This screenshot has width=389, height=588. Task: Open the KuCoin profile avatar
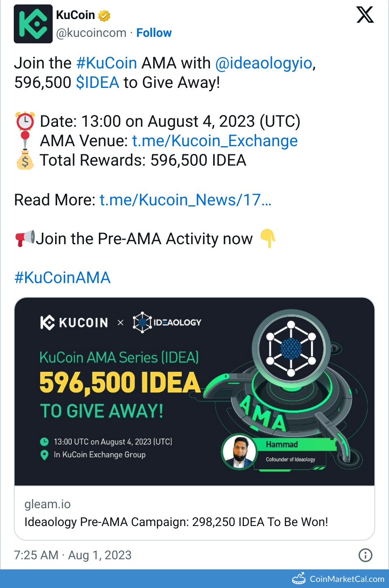[33, 24]
